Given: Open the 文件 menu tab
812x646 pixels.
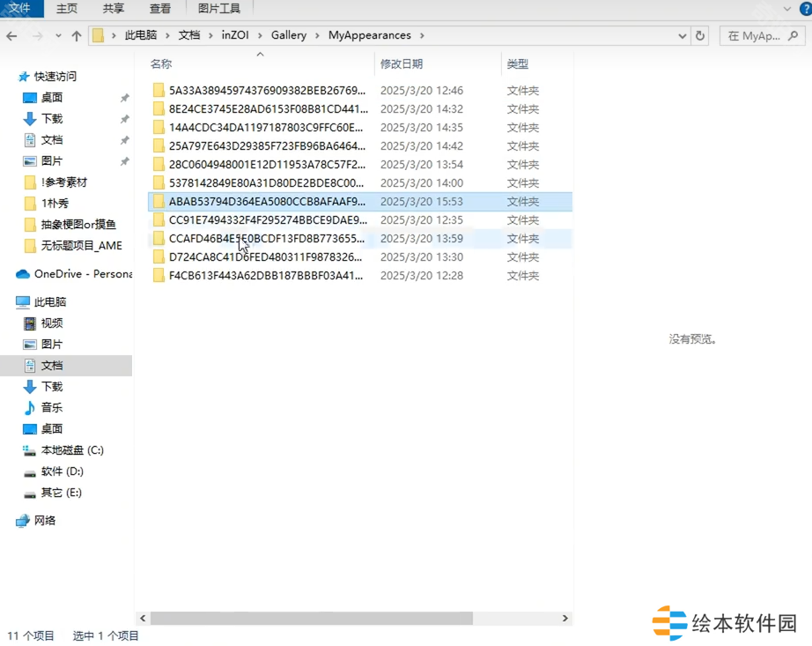Looking at the screenshot, I should click(x=19, y=9).
